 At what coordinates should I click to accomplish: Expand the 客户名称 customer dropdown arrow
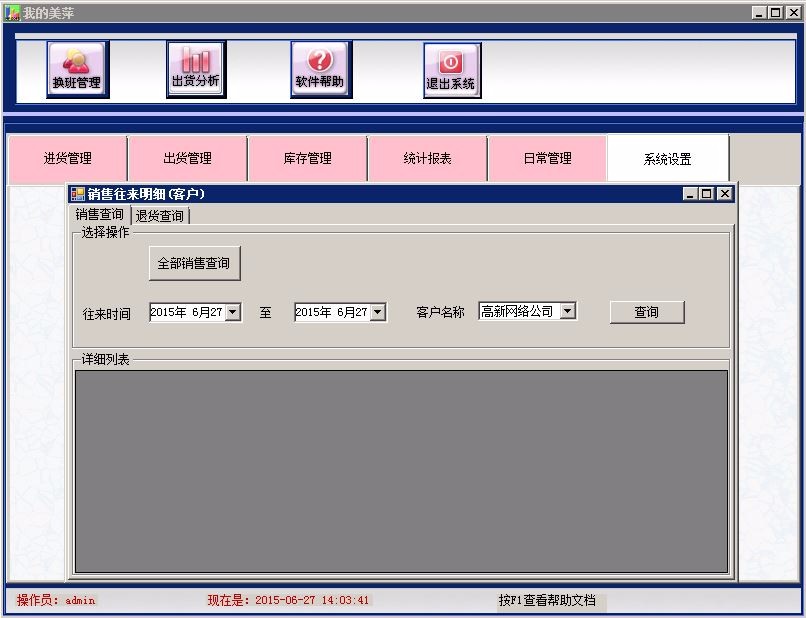567,311
